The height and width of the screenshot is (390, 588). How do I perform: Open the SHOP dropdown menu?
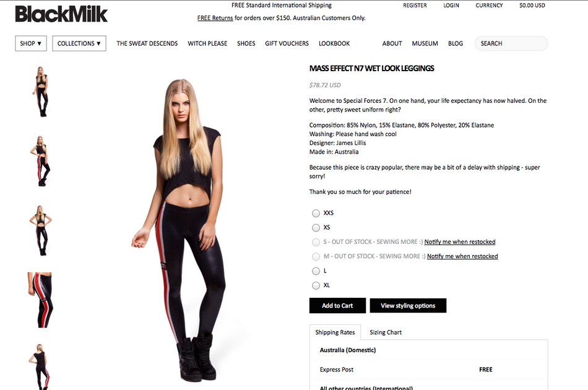point(31,43)
